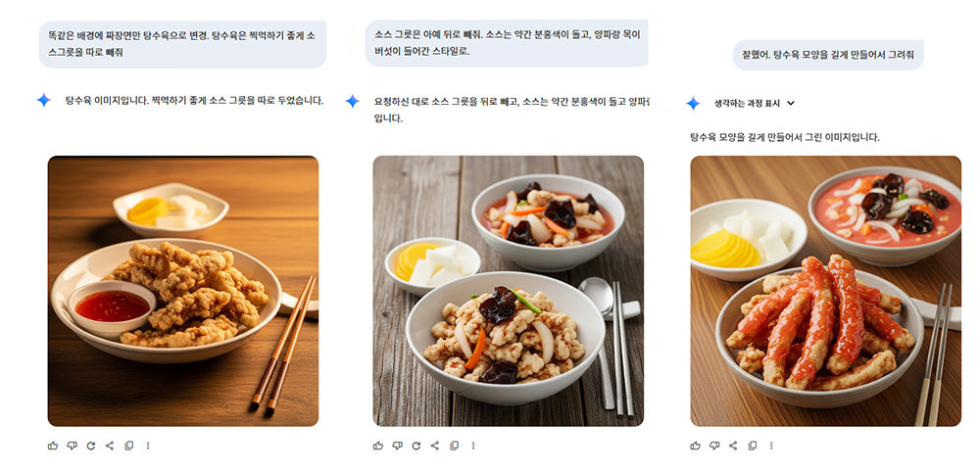Regenerate the response with wooden chopsticks image
Screen dimensions: 980x470
coord(90,446)
